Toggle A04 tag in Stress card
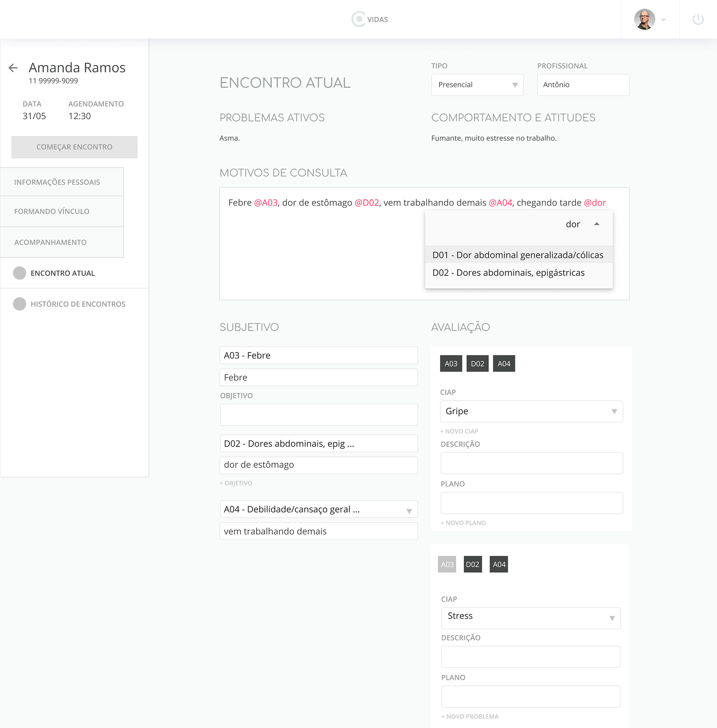The height and width of the screenshot is (728, 717). pyautogui.click(x=499, y=564)
